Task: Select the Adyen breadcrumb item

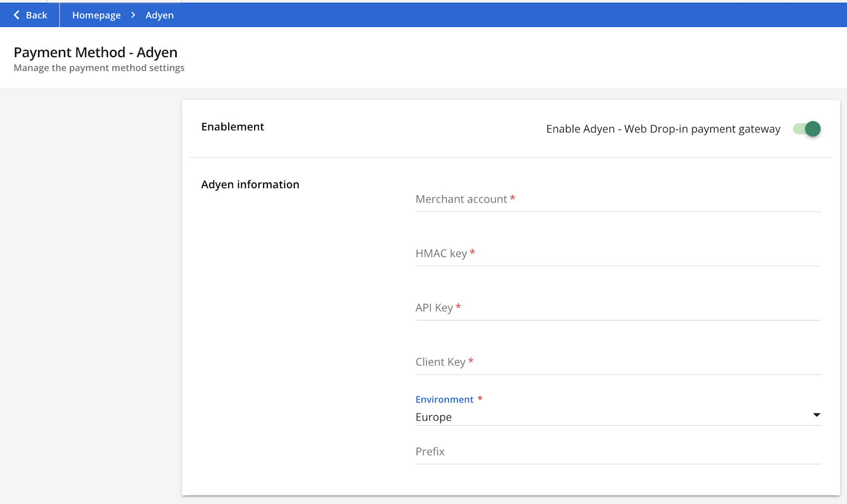Action: [x=159, y=15]
